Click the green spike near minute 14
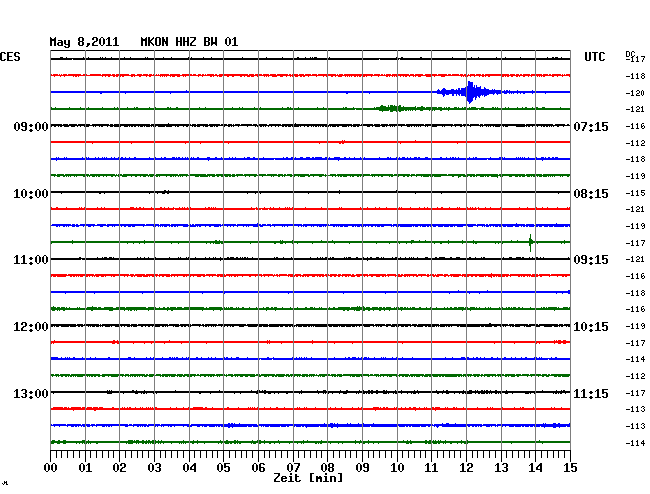 coord(531,242)
